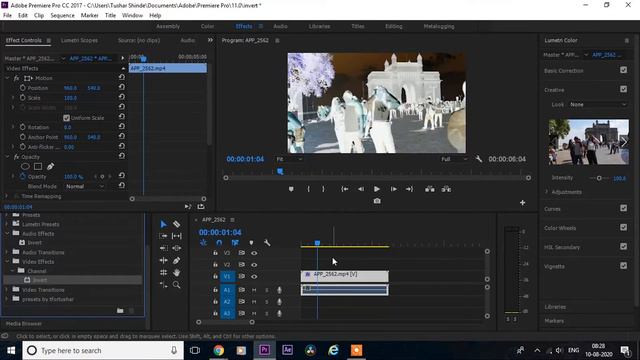Image resolution: width=640 pixels, height=360 pixels.
Task: Collapse the Motion effect group
Action: 7,78
